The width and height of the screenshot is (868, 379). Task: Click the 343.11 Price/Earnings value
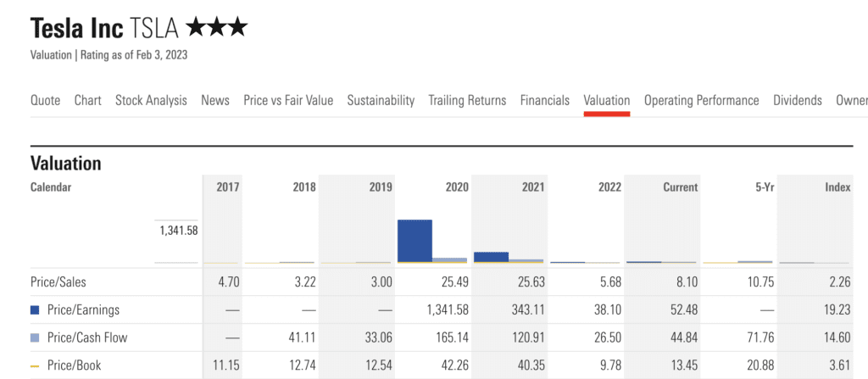(x=528, y=310)
